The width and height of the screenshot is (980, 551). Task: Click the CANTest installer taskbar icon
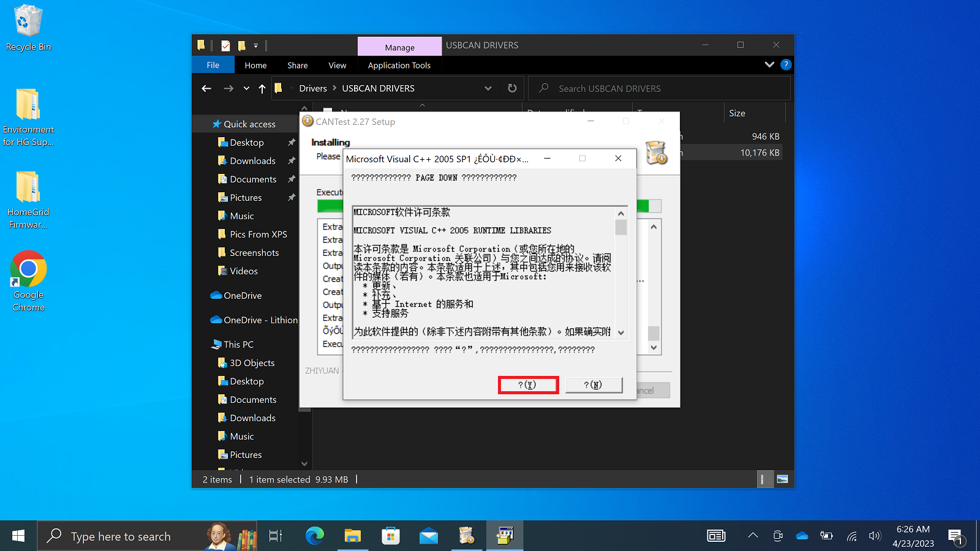467,536
